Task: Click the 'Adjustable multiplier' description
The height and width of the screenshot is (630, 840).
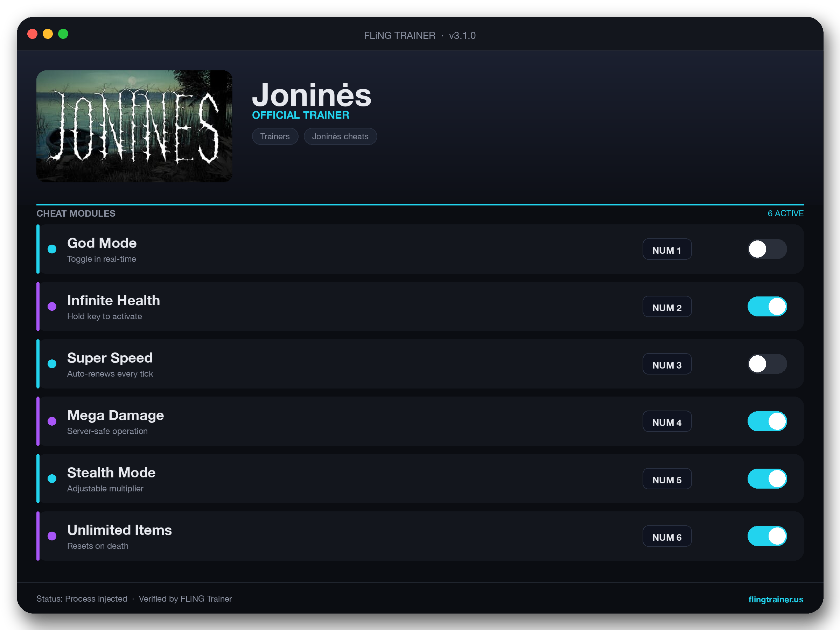Action: click(105, 488)
